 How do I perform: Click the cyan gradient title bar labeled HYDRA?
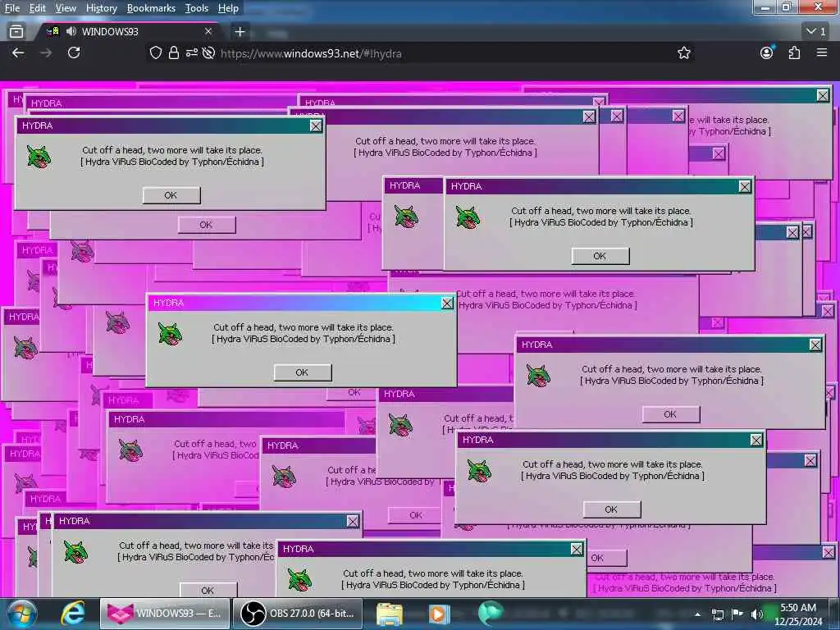(294, 303)
